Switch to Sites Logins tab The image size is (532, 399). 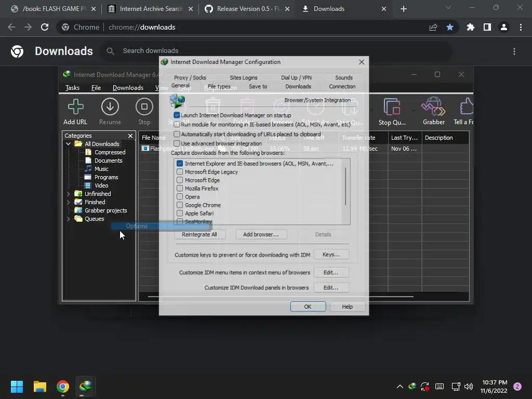coord(244,78)
